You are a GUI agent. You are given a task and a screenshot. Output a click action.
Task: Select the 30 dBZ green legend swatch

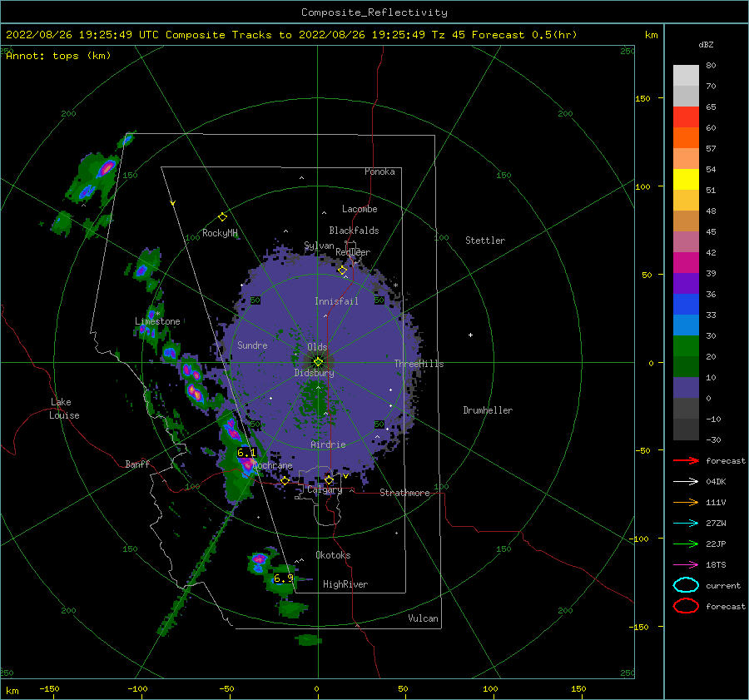686,346
